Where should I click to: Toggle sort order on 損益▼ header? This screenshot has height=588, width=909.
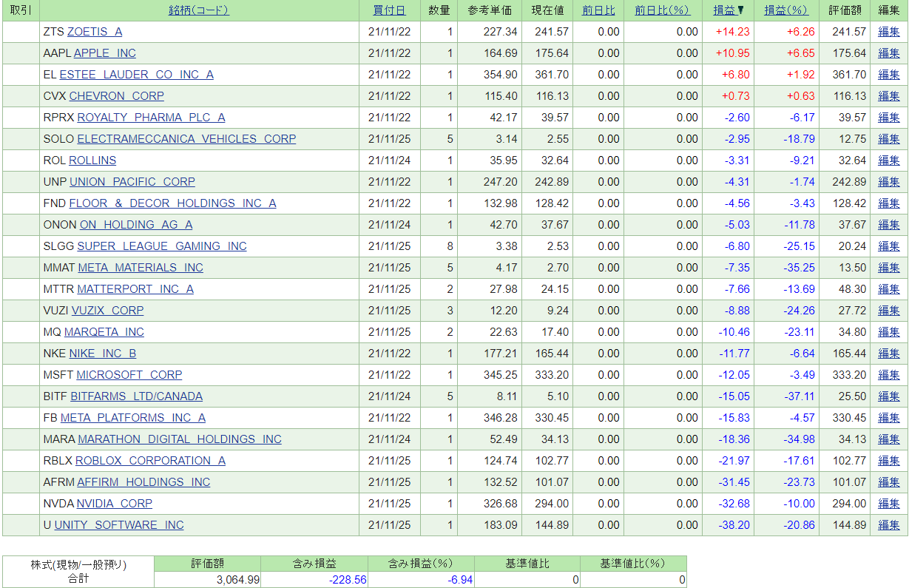[729, 10]
